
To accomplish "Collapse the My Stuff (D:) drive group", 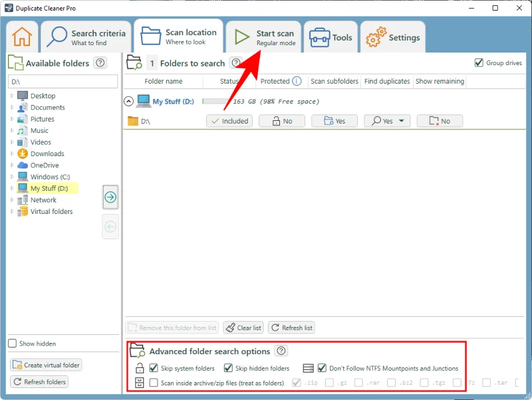I will tap(129, 102).
